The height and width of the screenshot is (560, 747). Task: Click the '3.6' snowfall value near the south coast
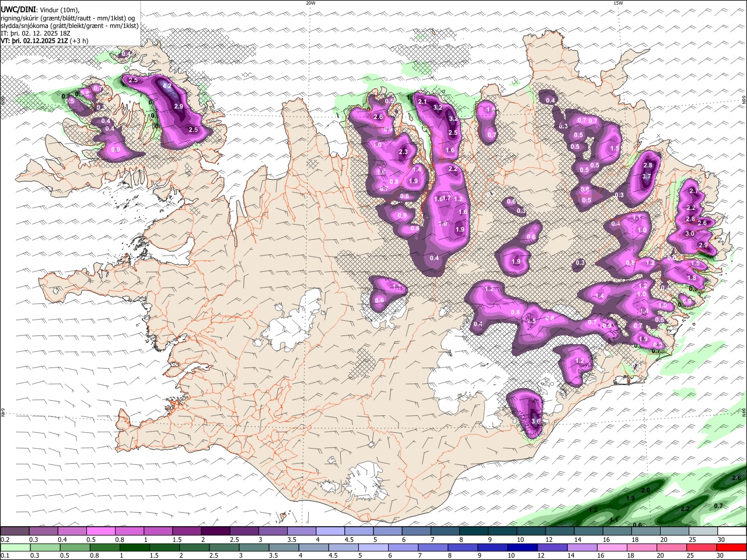536,421
